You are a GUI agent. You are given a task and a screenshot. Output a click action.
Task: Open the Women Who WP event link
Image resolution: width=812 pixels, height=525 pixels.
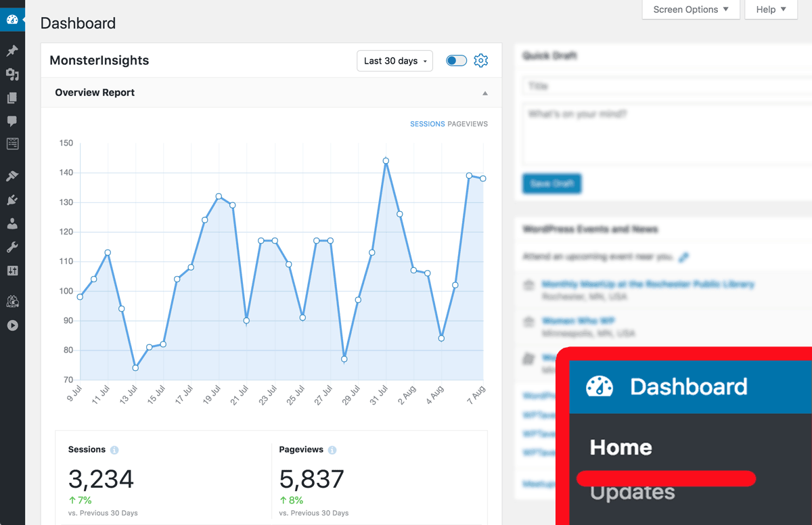578,321
